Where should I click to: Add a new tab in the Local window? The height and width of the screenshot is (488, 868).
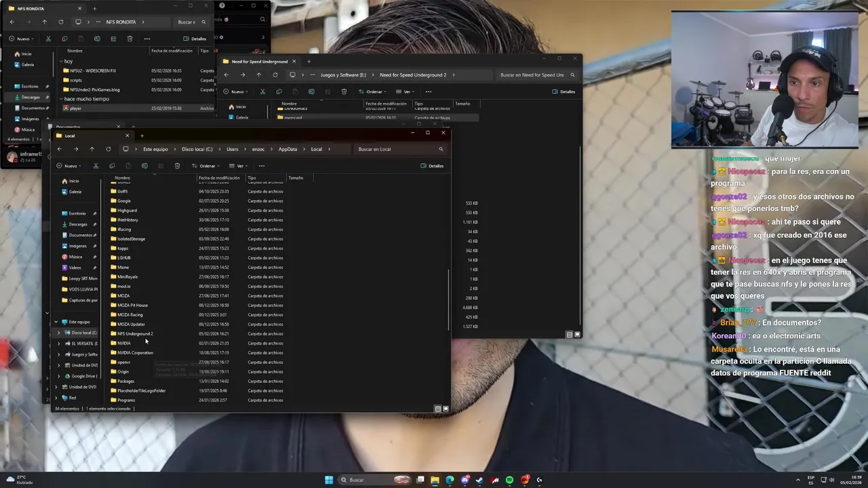pos(142,136)
